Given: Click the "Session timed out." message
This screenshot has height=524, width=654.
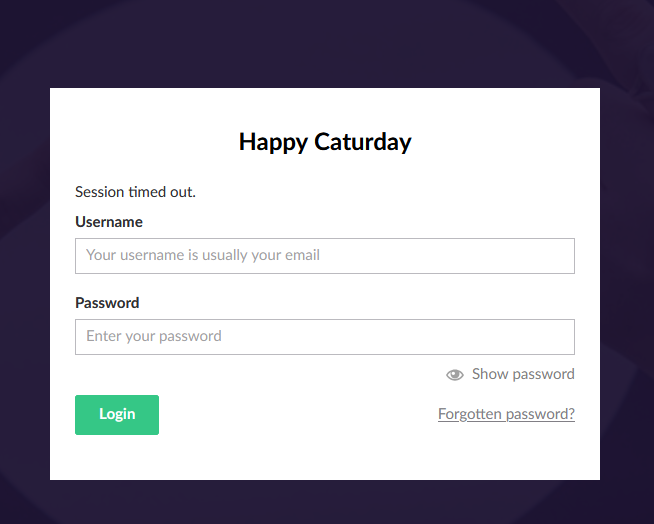Looking at the screenshot, I should [x=135, y=192].
